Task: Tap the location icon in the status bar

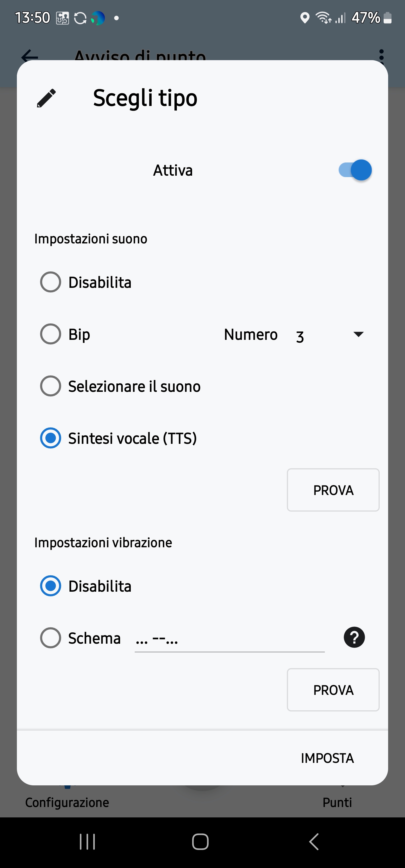Action: pos(305,18)
